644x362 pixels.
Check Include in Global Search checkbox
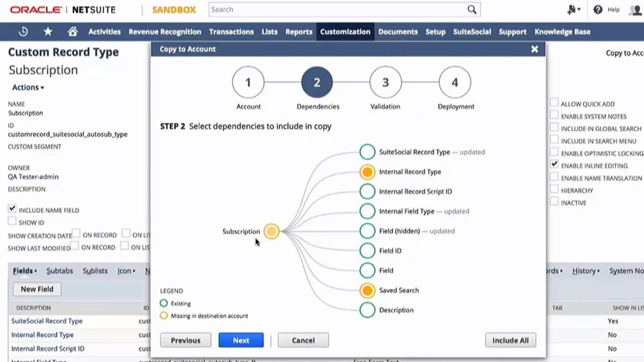pos(554,127)
